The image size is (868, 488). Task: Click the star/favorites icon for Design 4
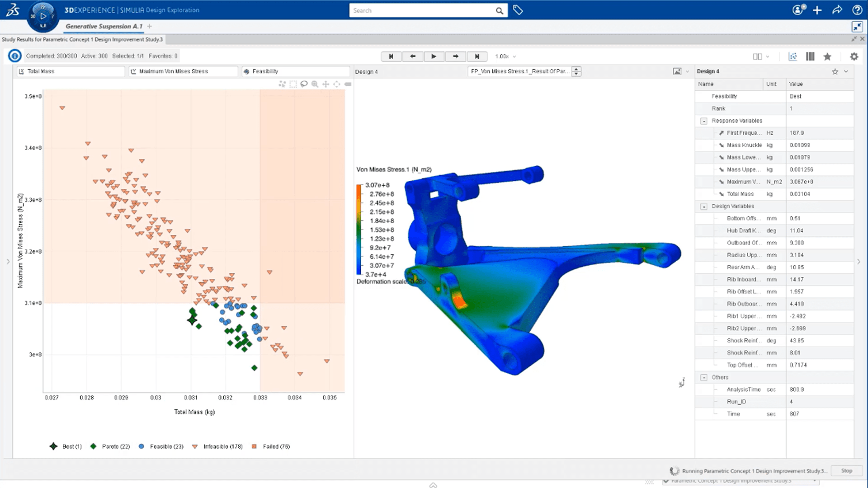[x=835, y=71]
